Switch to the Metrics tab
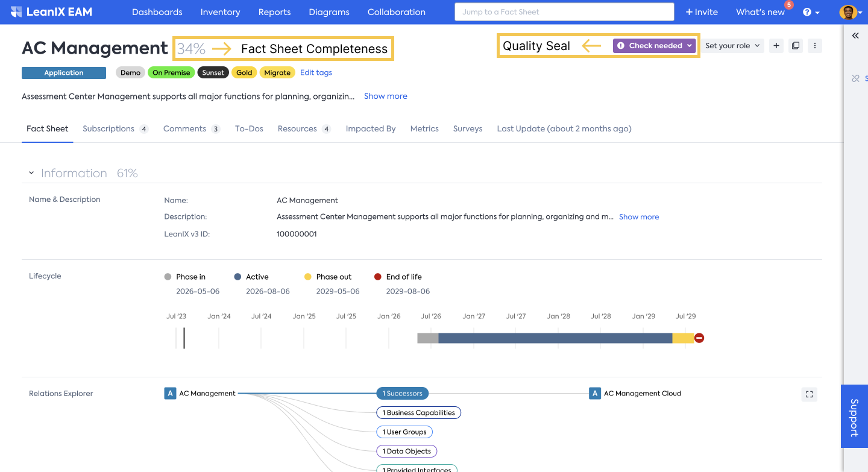Image resolution: width=868 pixels, height=472 pixels. 424,128
